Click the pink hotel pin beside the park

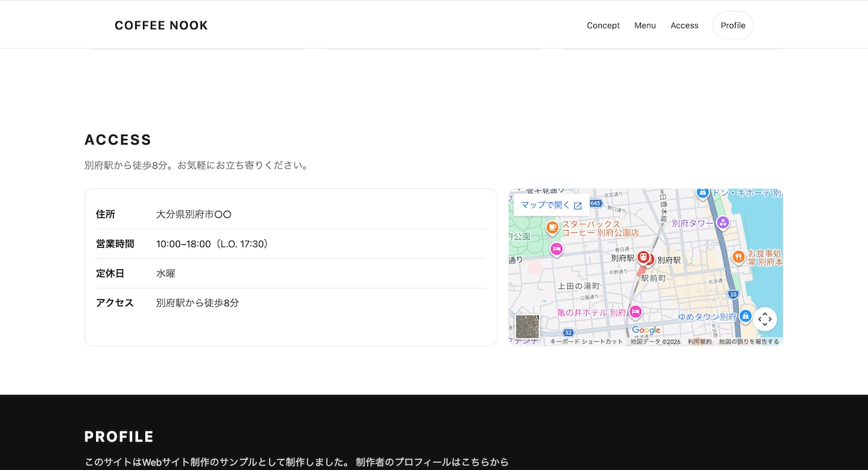click(557, 249)
